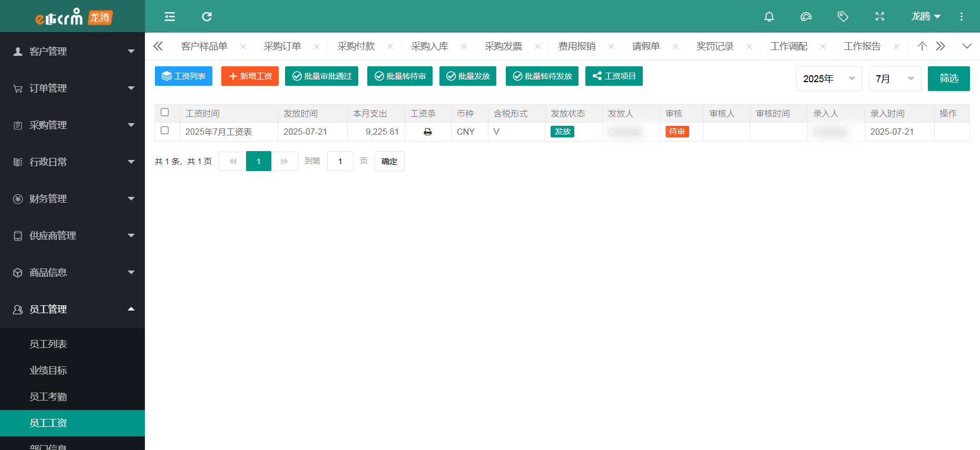Collapse the sidebar with the menu icon
The image size is (980, 450).
170,17
